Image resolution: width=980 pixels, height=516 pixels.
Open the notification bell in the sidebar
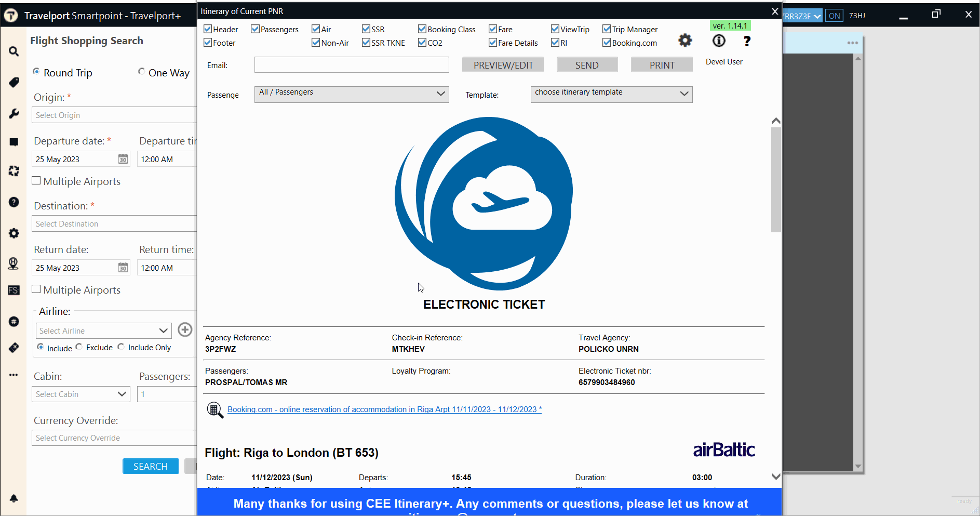14,498
